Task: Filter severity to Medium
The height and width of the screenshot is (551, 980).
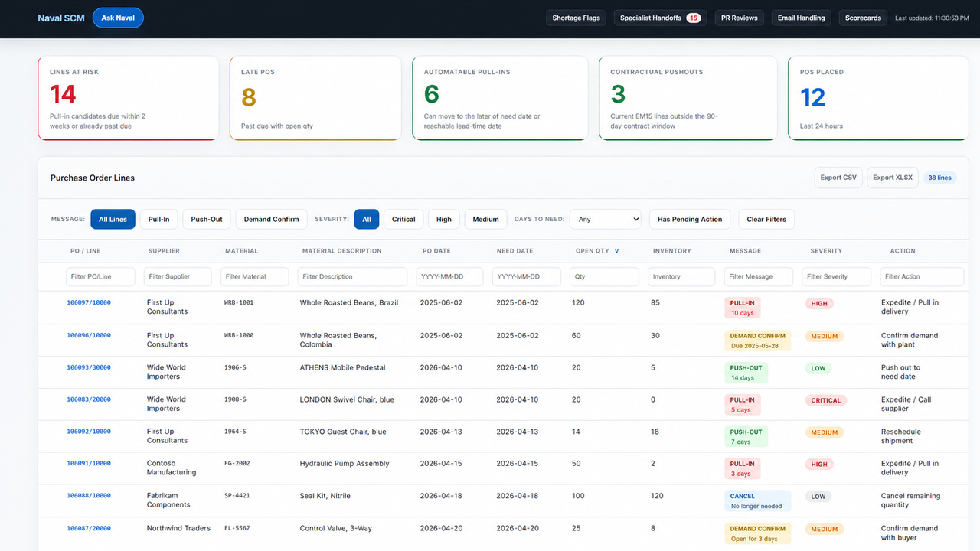Action: coord(486,219)
